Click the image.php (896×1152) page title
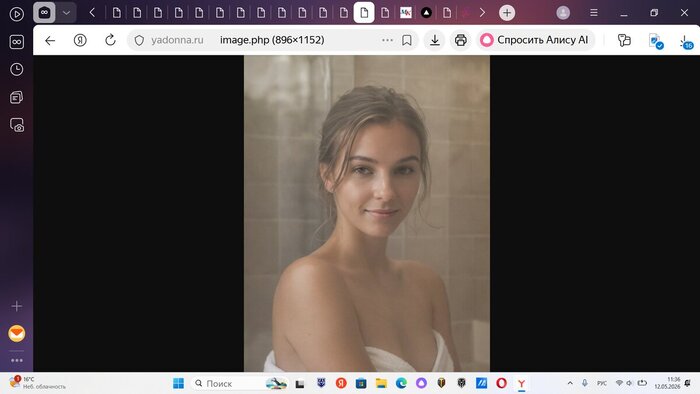Image resolution: width=700 pixels, height=394 pixels. [x=272, y=40]
